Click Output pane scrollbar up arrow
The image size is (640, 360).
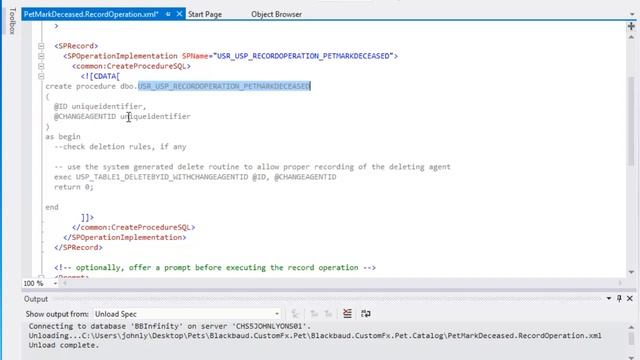[631, 327]
